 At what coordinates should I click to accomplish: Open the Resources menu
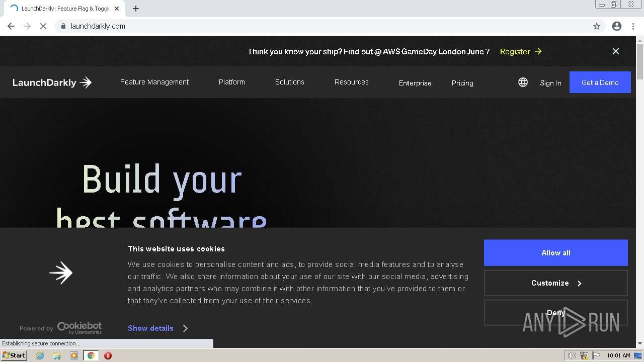(x=352, y=82)
